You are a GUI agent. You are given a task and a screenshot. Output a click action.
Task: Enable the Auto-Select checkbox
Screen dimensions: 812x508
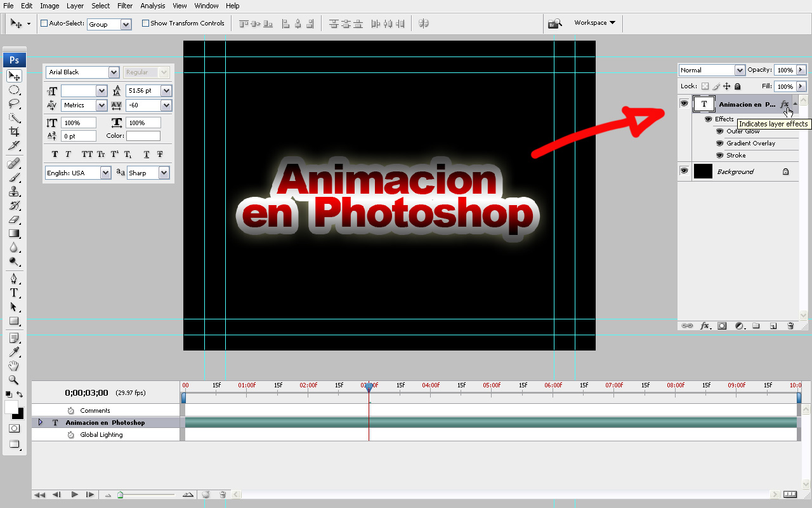pyautogui.click(x=44, y=23)
